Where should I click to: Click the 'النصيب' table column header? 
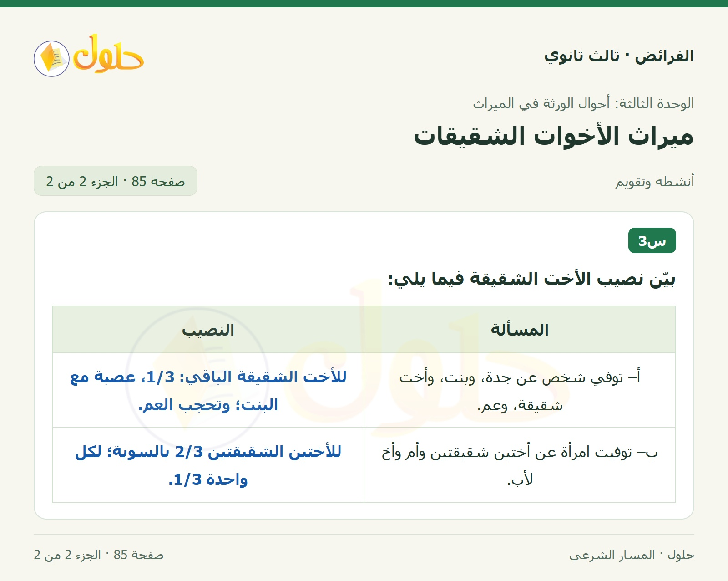[208, 330]
